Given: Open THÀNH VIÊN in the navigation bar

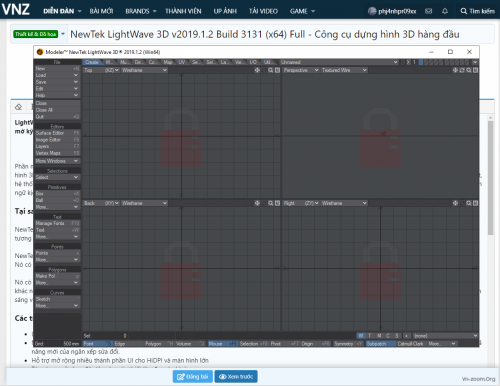Looking at the screenshot, I should (x=183, y=11).
